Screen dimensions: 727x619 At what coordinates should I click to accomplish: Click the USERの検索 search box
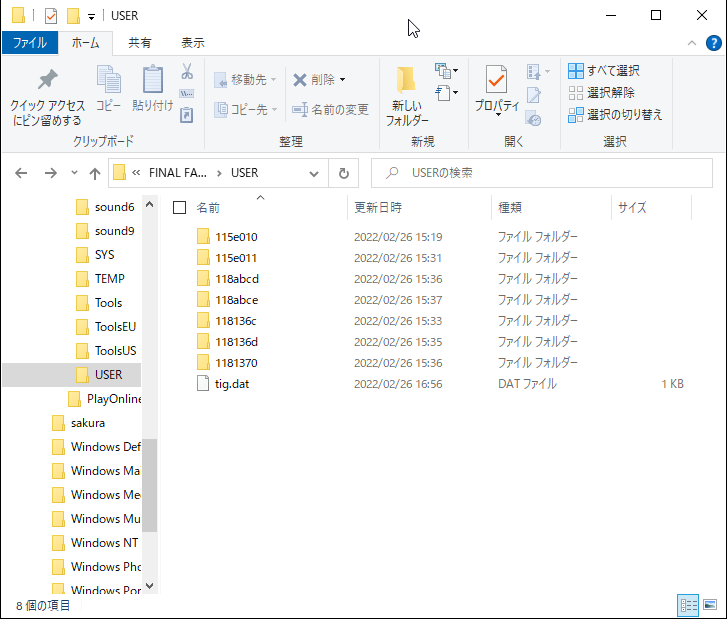point(542,173)
